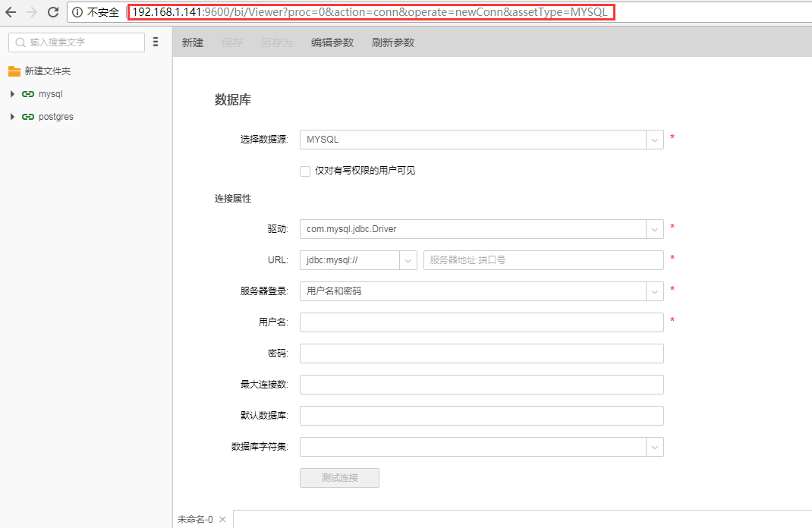The image size is (812, 528).
Task: Click the 最大连接数 input field
Action: [482, 385]
